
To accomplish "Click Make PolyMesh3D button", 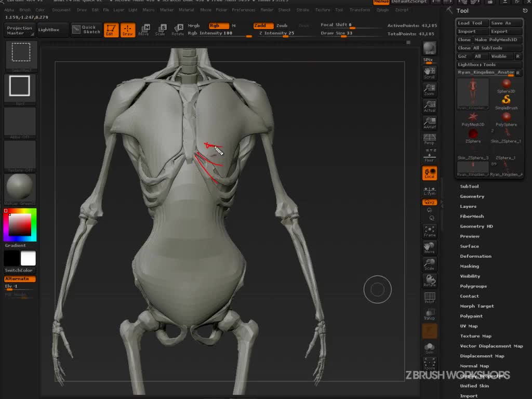I will (x=497, y=39).
